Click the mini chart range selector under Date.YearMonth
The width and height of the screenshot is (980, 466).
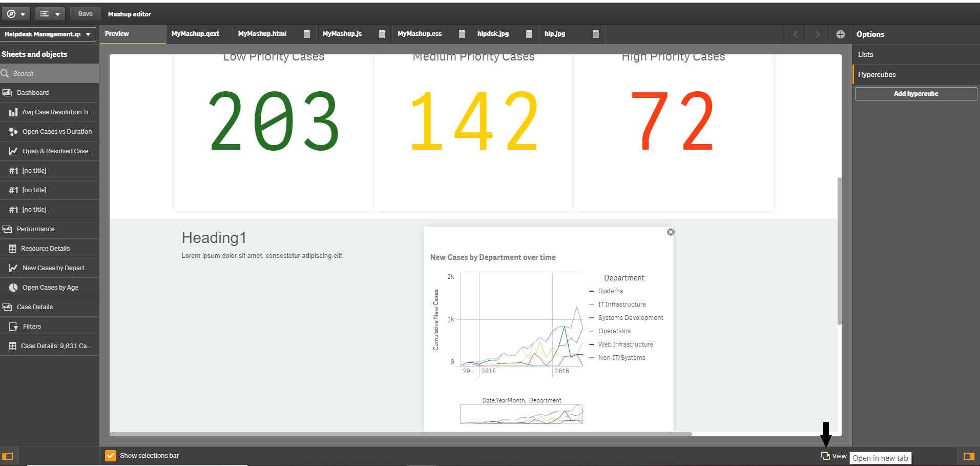coord(522,414)
